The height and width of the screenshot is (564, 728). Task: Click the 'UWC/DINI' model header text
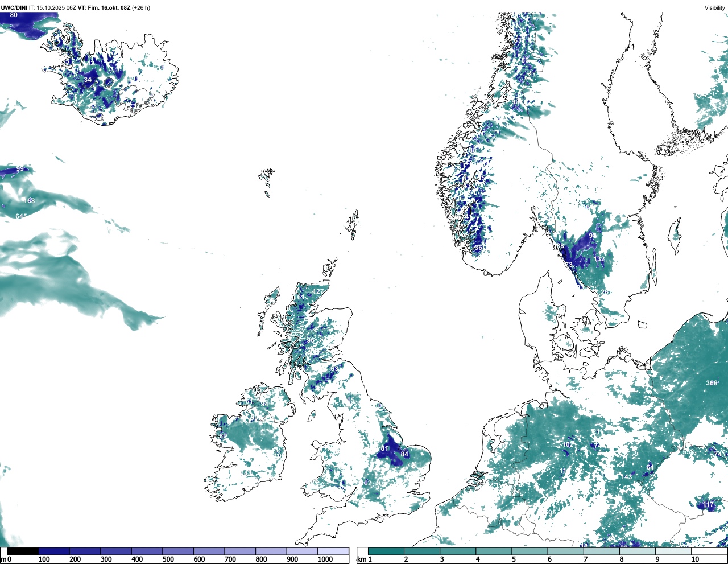(14, 7)
